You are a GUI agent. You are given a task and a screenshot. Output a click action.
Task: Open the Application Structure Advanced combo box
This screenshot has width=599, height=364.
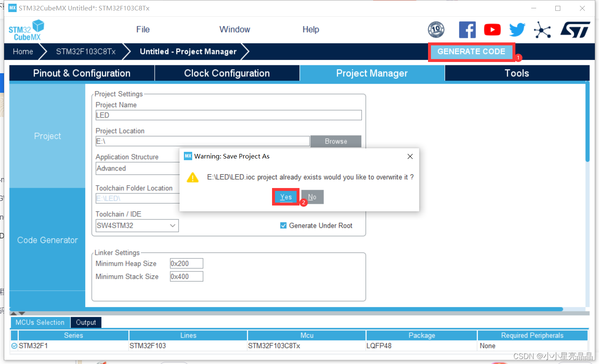pyautogui.click(x=138, y=168)
